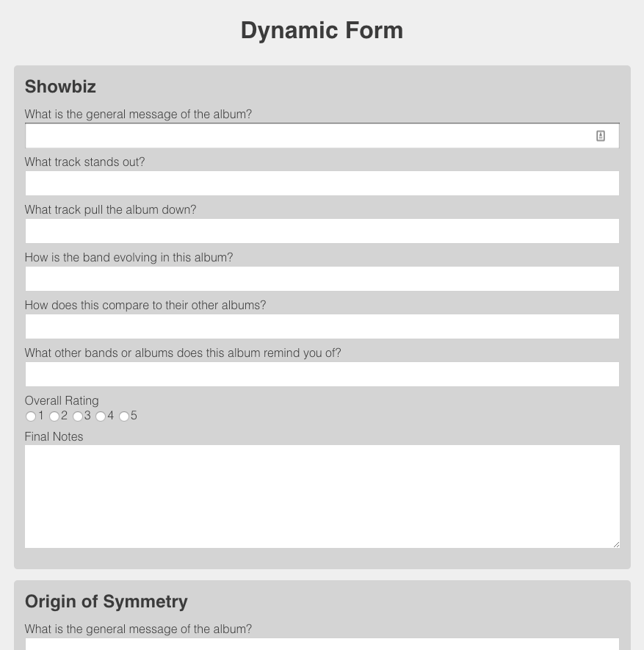Click the textarea resize handle corner
The height and width of the screenshot is (650, 644).
tap(616, 544)
